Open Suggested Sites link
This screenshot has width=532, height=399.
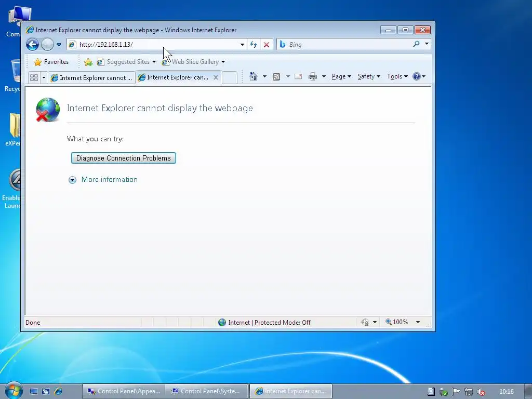point(124,62)
